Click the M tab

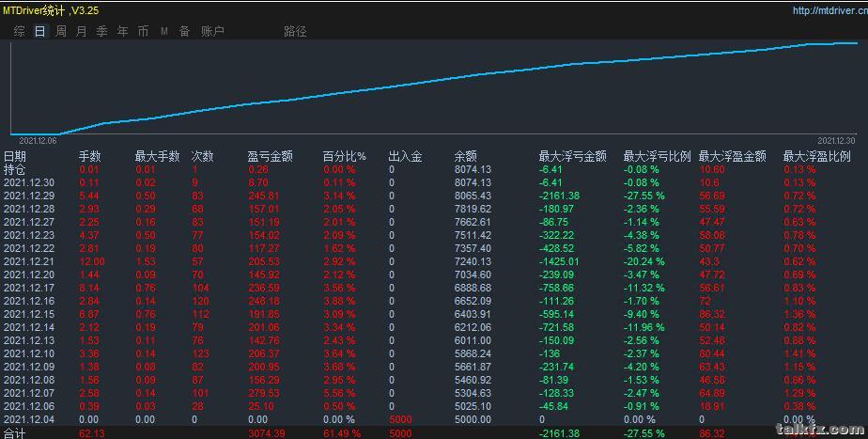[163, 31]
